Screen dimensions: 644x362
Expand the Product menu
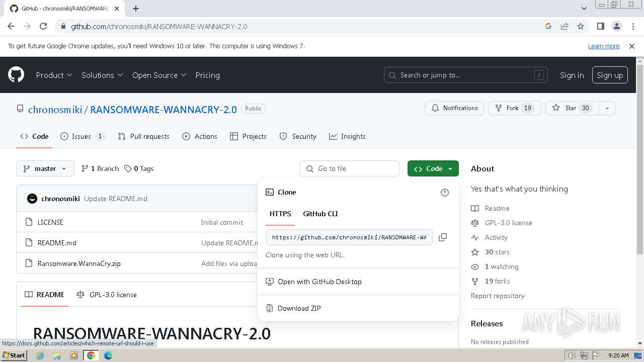click(x=54, y=75)
